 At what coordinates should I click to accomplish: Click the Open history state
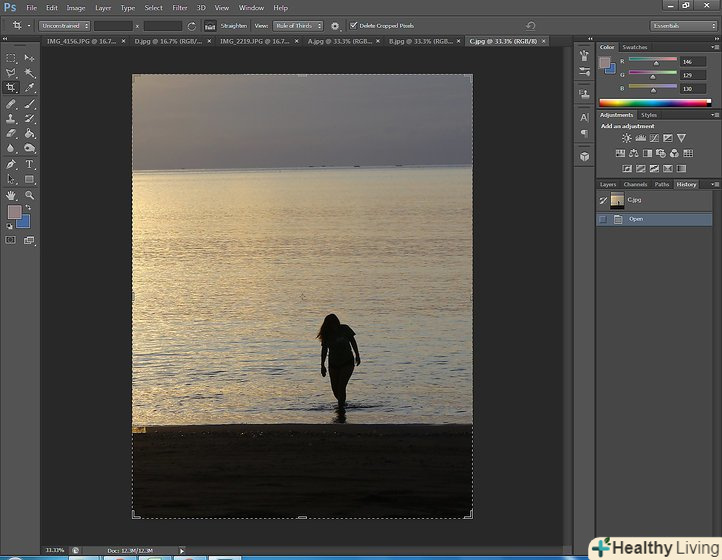(636, 219)
